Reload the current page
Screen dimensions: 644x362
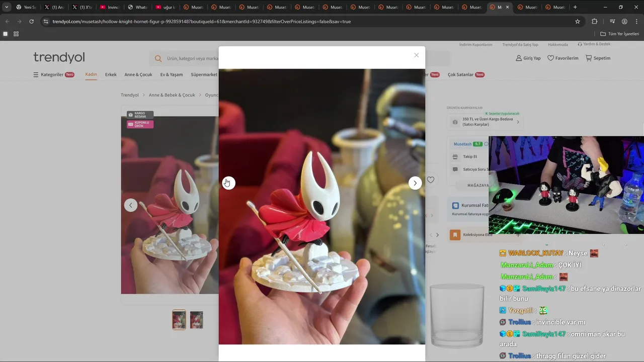31,22
